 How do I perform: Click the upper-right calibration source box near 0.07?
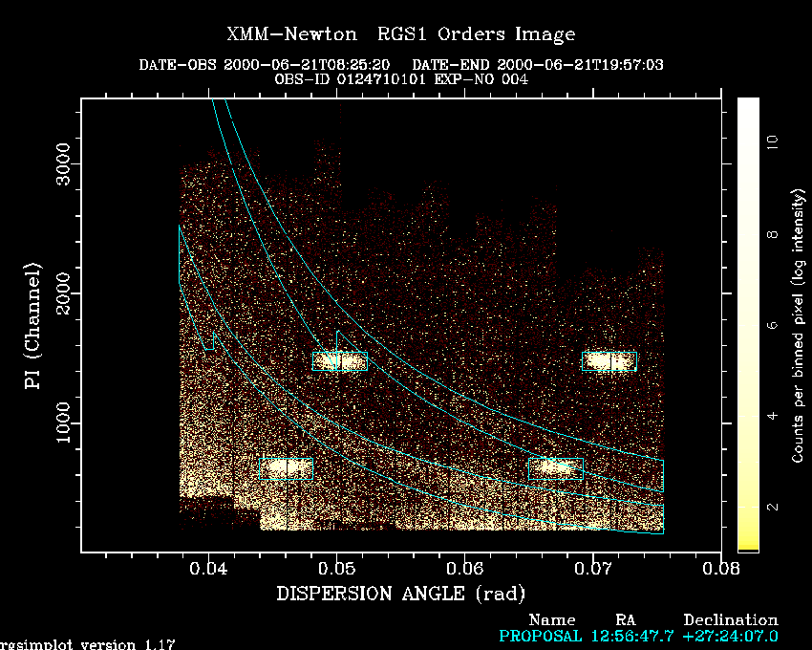coord(609,361)
